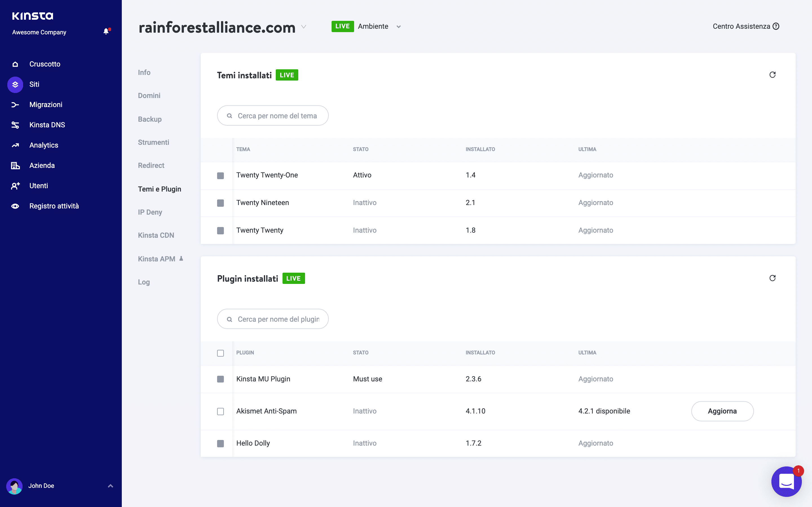Refresh the Plugin installati list
Screen dimensions: 812x507
773,278
